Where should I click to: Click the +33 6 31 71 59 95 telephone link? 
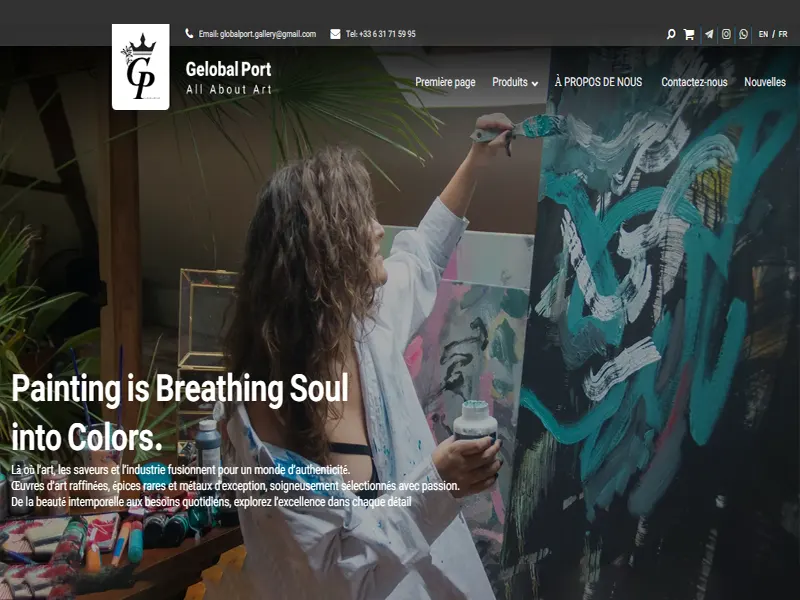coord(387,34)
